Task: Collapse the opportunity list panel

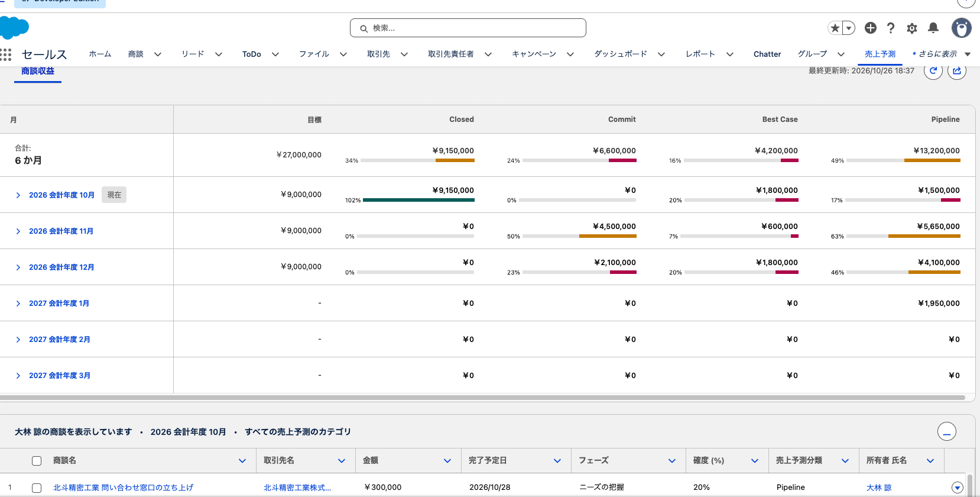Action: [x=947, y=431]
